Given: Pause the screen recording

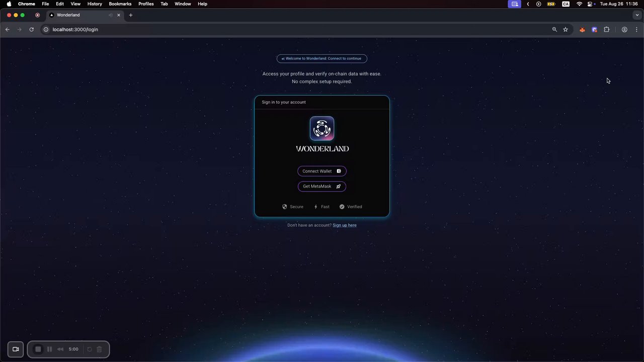Looking at the screenshot, I should (x=49, y=349).
